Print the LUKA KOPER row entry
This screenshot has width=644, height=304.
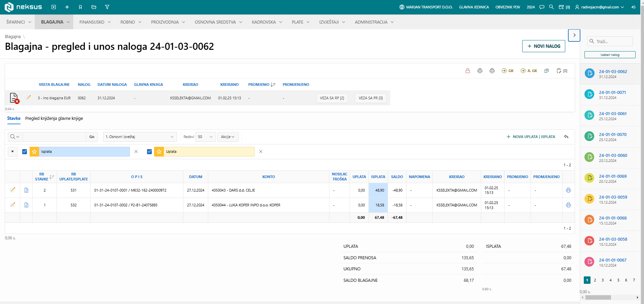(x=568, y=205)
